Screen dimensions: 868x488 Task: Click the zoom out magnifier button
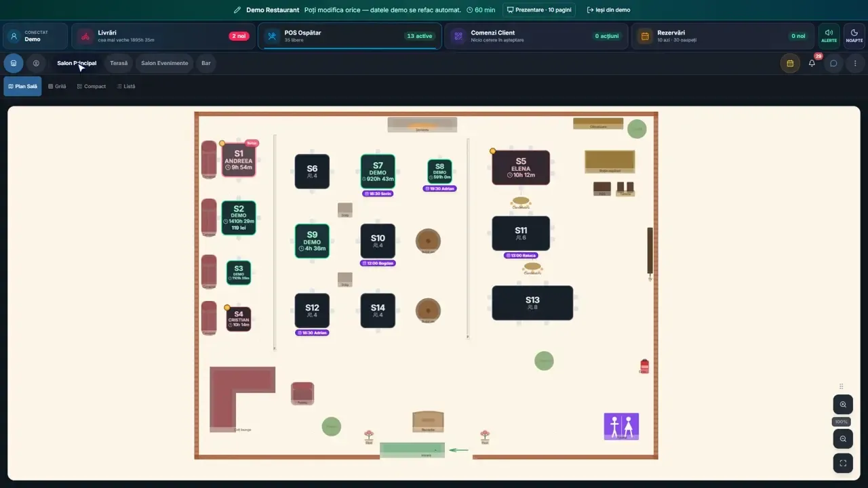843,439
